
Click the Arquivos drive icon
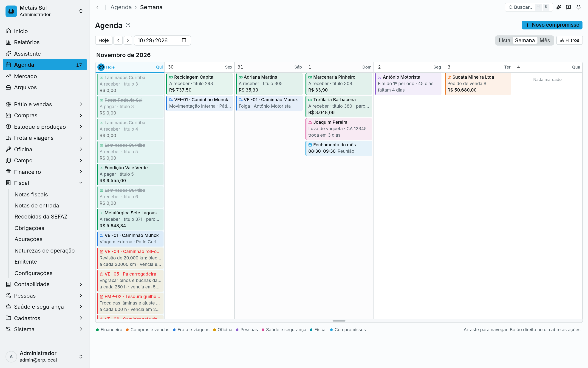(x=8, y=87)
